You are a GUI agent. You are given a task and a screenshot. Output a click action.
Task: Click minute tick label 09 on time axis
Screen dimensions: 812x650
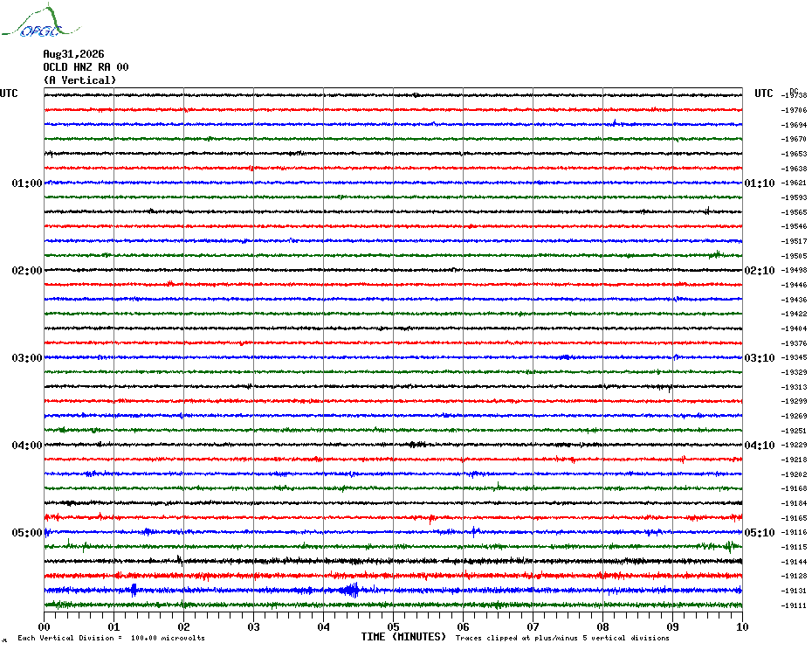[x=672, y=626]
